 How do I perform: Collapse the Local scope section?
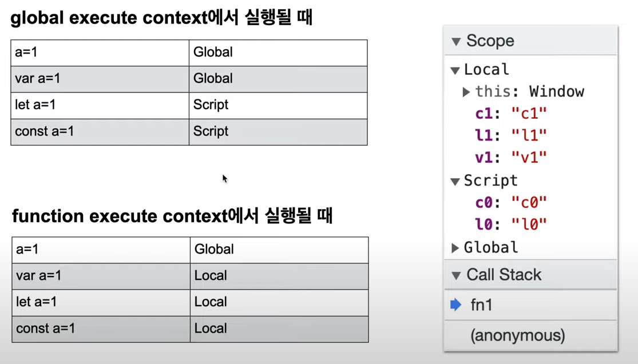coord(455,70)
